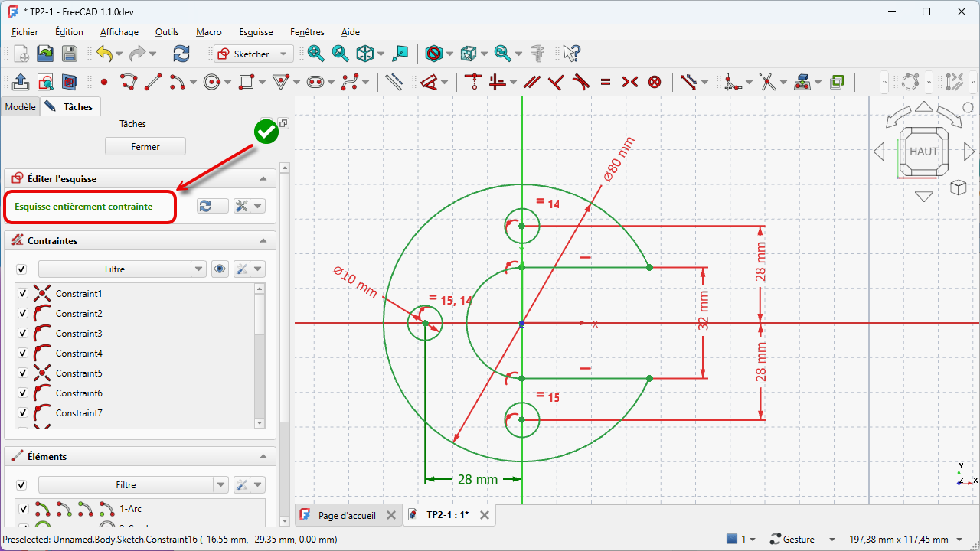This screenshot has width=980, height=551.
Task: Click the refresh recompute toolbar icon
Action: 181,54
